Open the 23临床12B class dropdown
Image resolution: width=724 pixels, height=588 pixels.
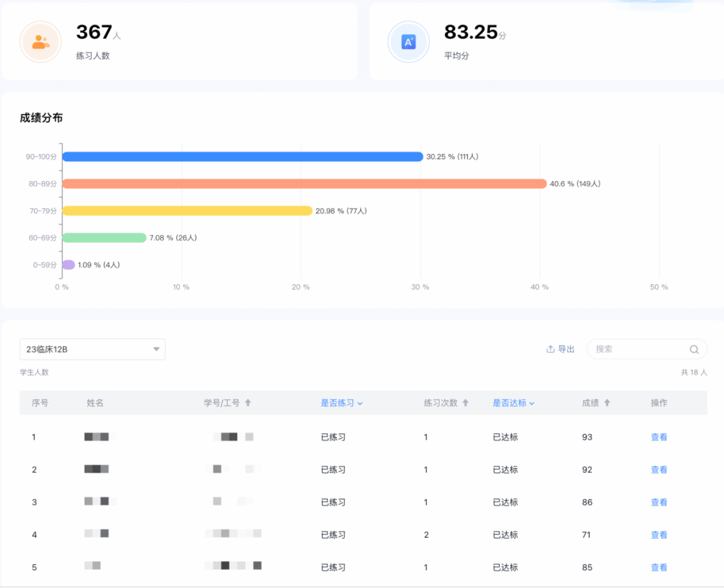93,349
